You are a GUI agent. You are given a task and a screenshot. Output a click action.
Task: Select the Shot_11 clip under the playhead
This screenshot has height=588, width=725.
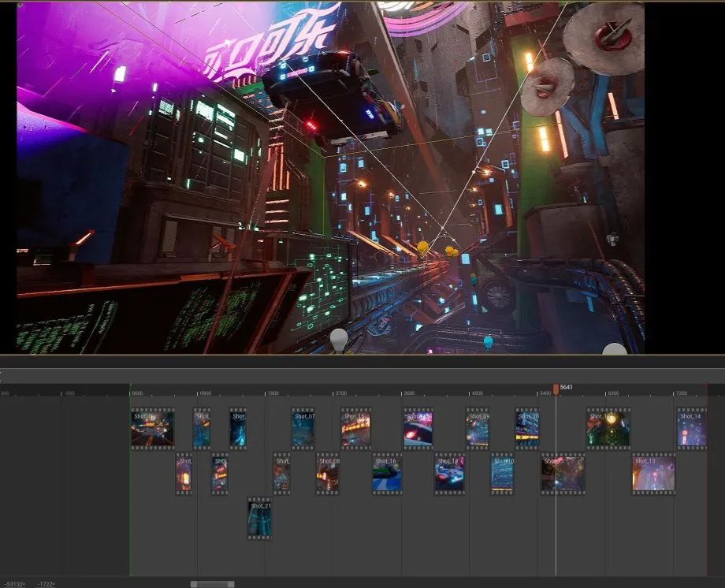pos(563,474)
